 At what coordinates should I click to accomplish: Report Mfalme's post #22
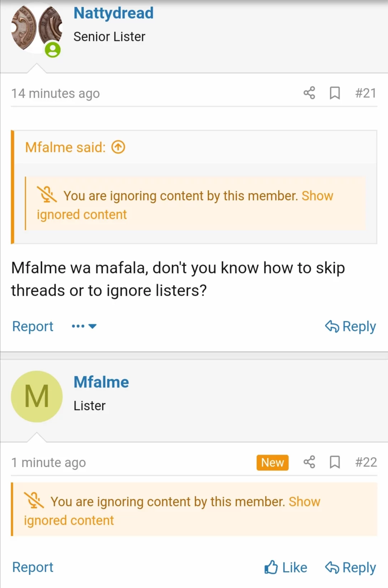point(33,567)
